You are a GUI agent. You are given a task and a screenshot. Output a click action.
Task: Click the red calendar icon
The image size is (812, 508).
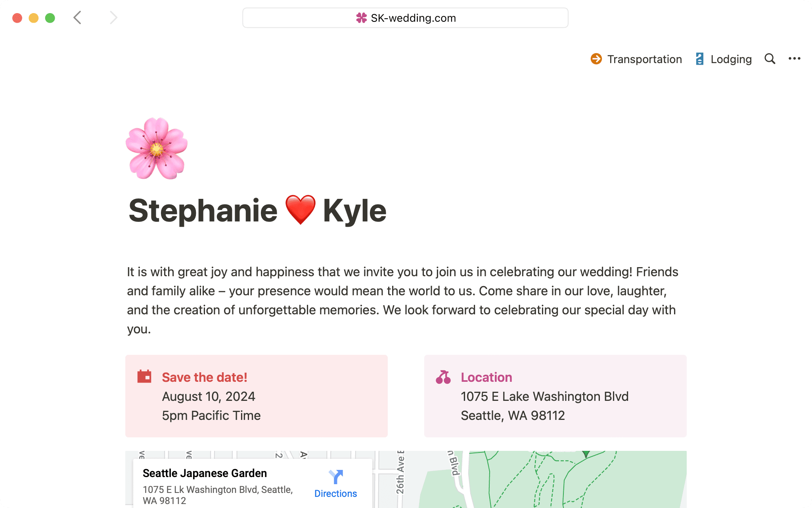coord(144,377)
